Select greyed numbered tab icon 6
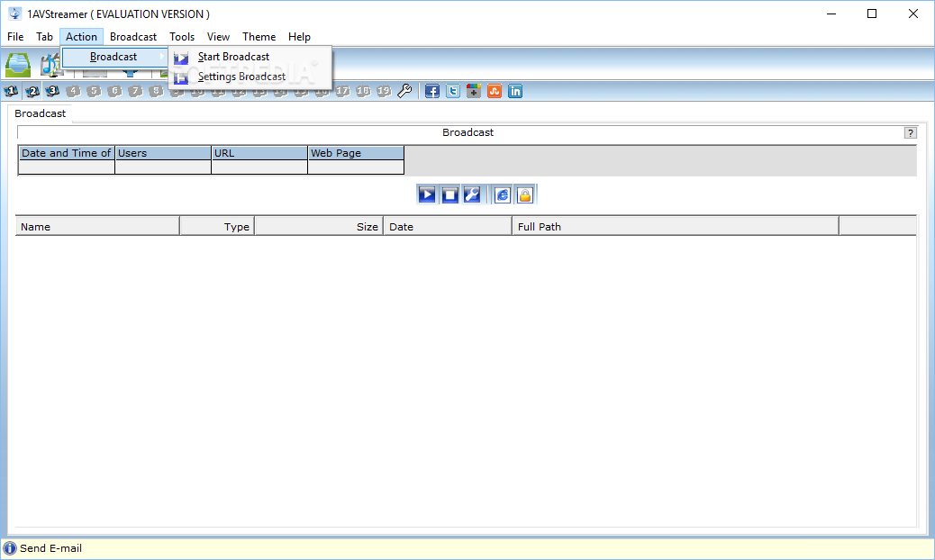The image size is (935, 560). (x=114, y=91)
